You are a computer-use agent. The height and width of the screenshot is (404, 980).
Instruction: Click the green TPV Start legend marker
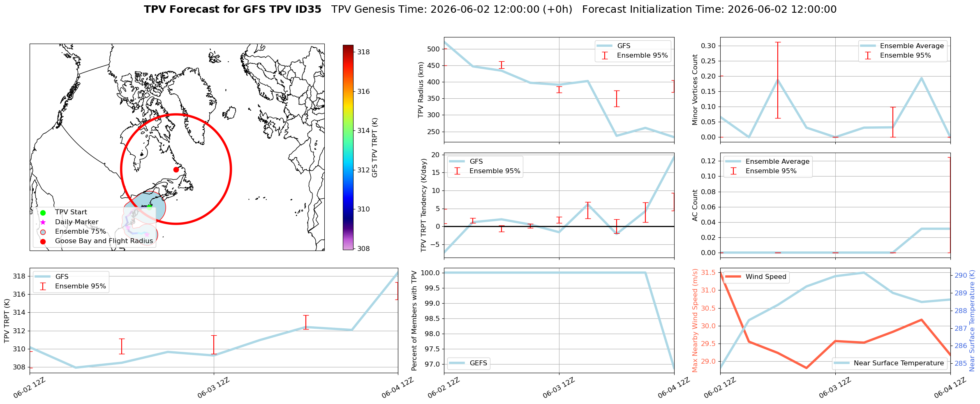point(43,213)
